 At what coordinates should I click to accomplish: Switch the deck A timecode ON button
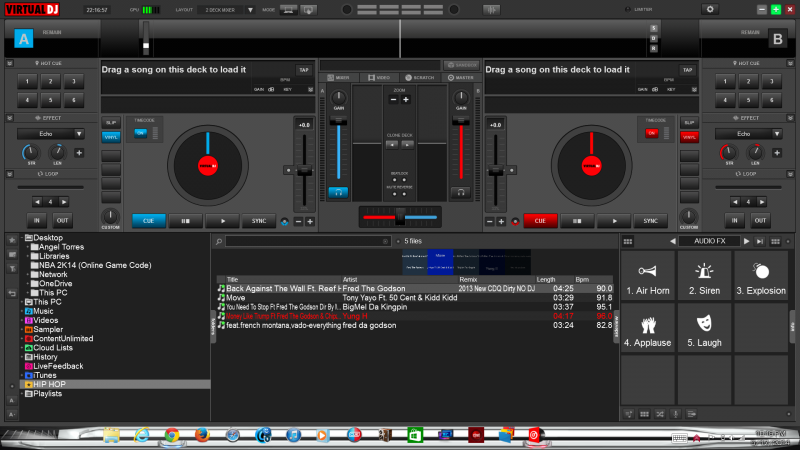point(140,133)
